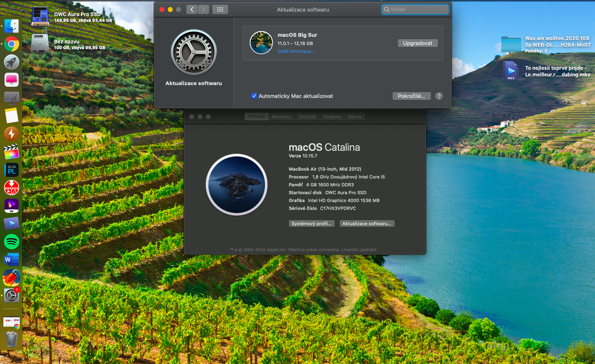Click Upgradovat to upgrade to Big Sur
This screenshot has height=364, width=595.
click(x=418, y=43)
